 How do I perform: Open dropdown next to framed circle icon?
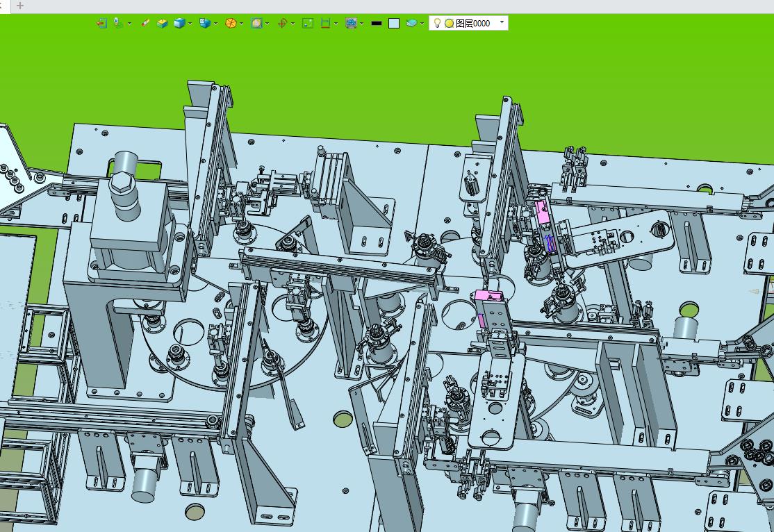tap(267, 23)
